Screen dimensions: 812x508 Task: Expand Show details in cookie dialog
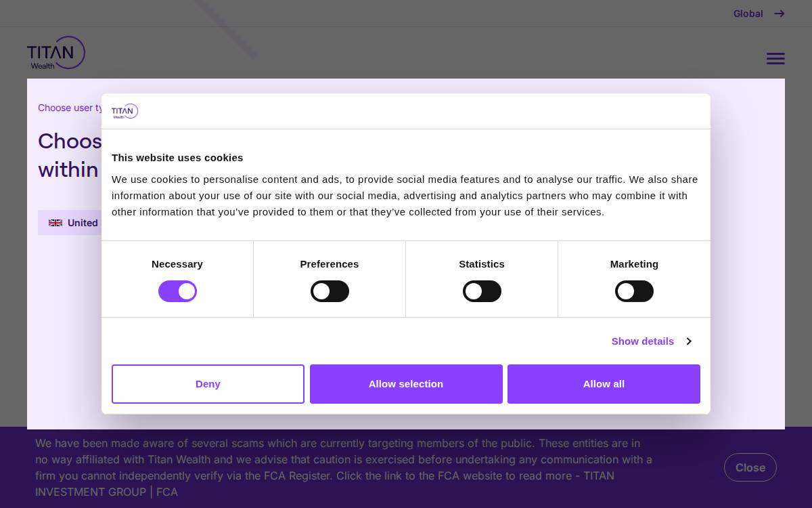[651, 341]
